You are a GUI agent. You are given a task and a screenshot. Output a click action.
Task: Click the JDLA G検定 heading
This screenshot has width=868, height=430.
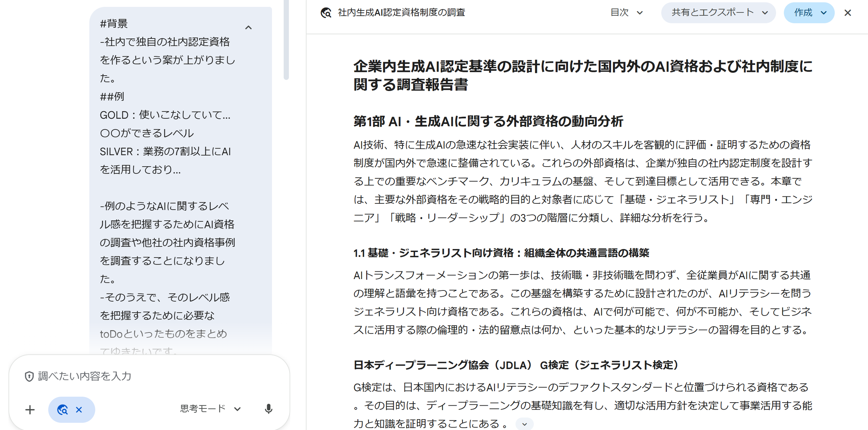click(x=516, y=365)
